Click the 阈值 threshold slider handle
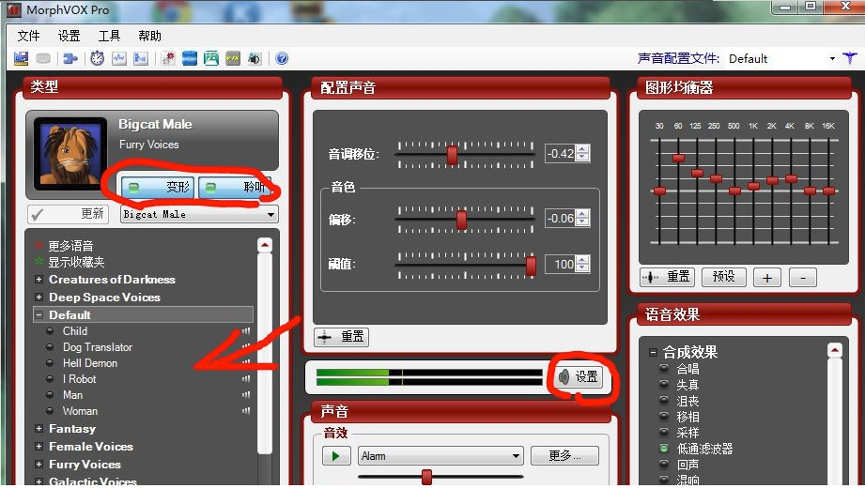The image size is (865, 504). (531, 266)
